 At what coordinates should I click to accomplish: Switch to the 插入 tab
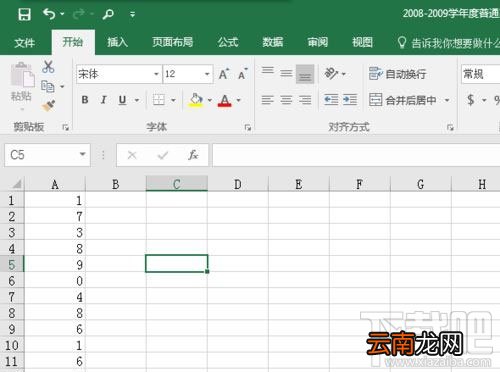coord(117,42)
